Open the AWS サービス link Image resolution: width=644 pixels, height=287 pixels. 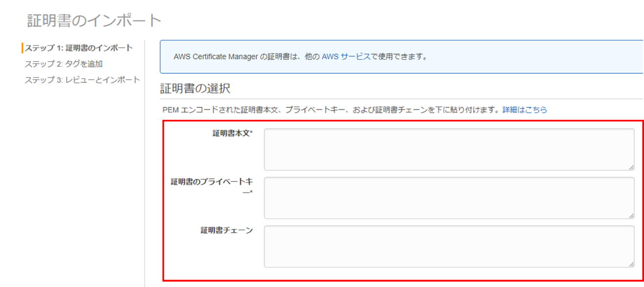pos(346,57)
